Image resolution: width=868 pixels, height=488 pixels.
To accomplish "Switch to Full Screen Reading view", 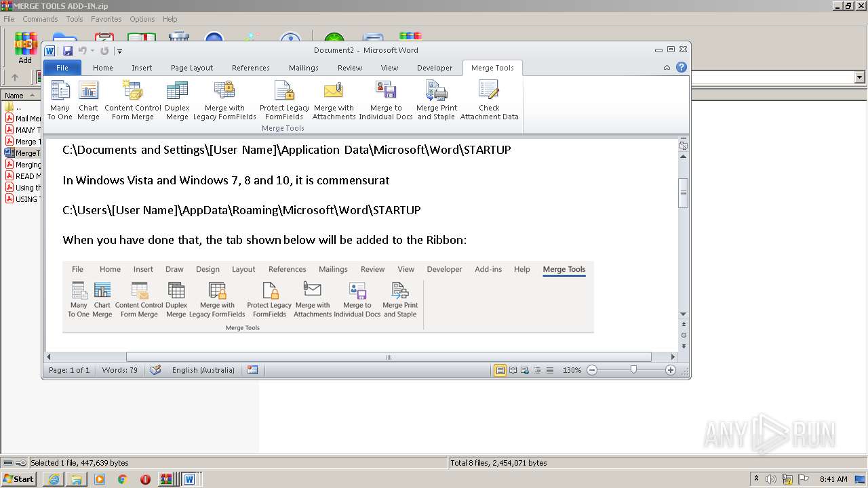I will point(513,370).
